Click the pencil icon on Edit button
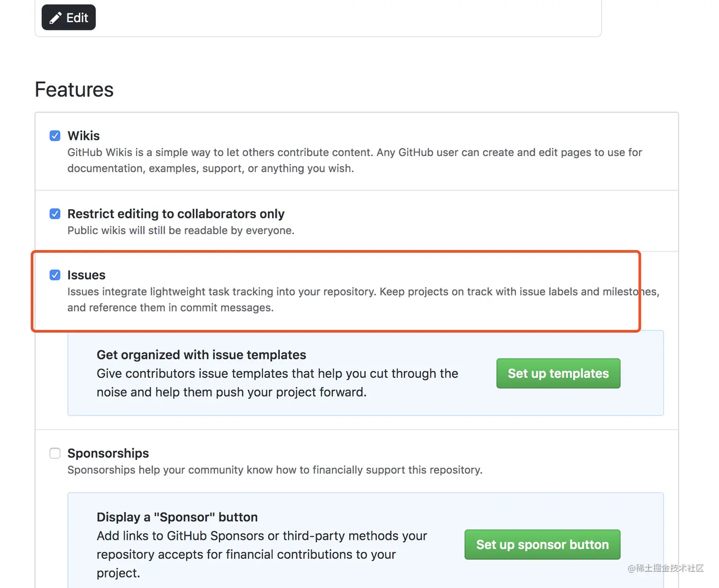719x588 pixels. (56, 18)
